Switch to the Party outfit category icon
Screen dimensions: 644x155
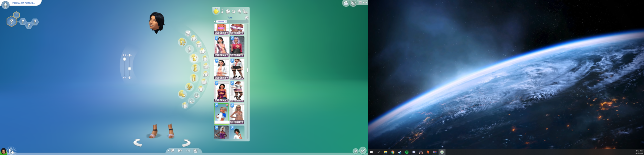[239, 11]
